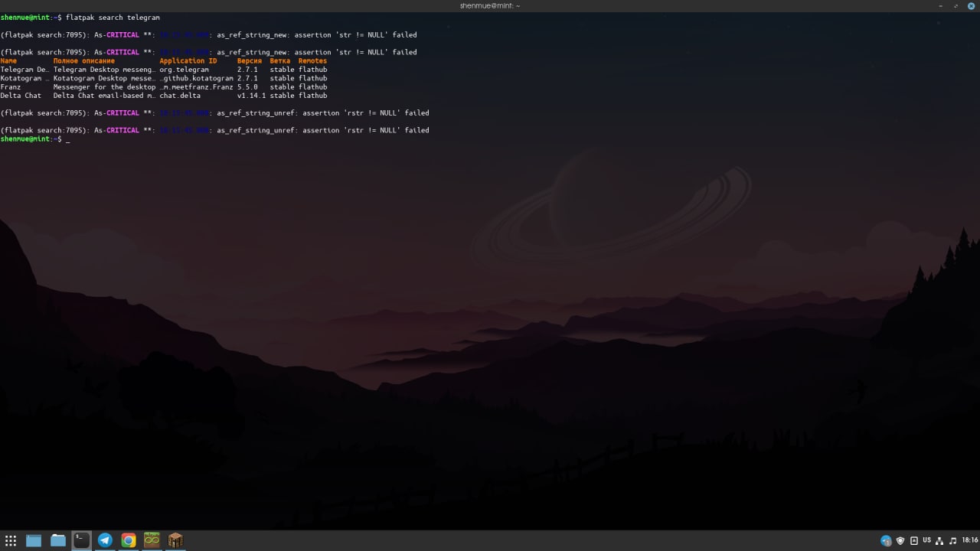Select the 'Kotatogram Desktop messe..' description text
This screenshot has width=980, height=551.
pos(104,78)
